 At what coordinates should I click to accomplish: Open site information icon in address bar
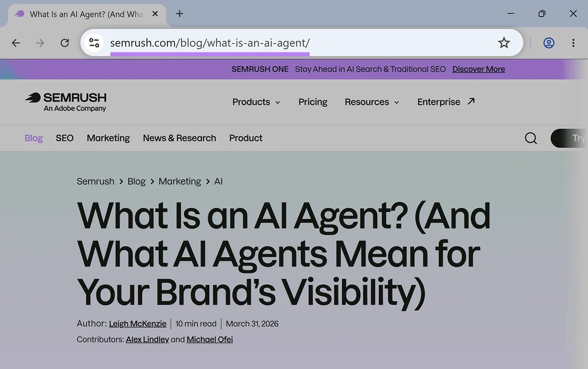click(94, 43)
